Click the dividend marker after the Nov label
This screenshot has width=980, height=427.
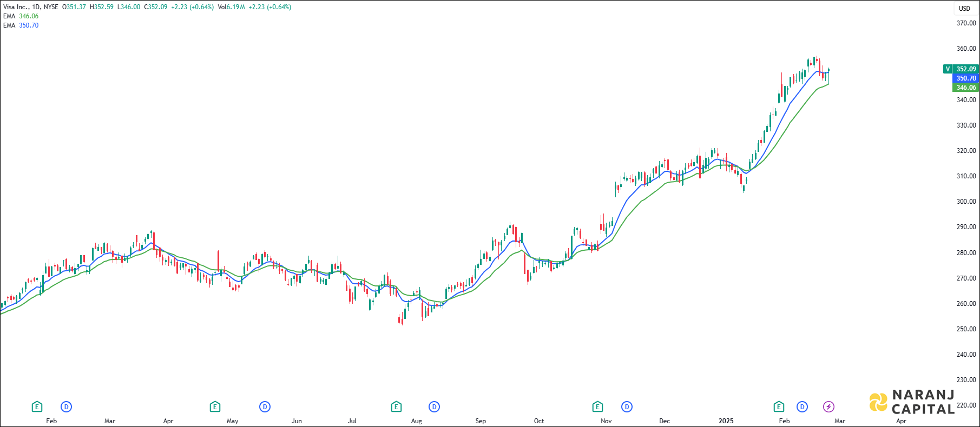coord(627,406)
